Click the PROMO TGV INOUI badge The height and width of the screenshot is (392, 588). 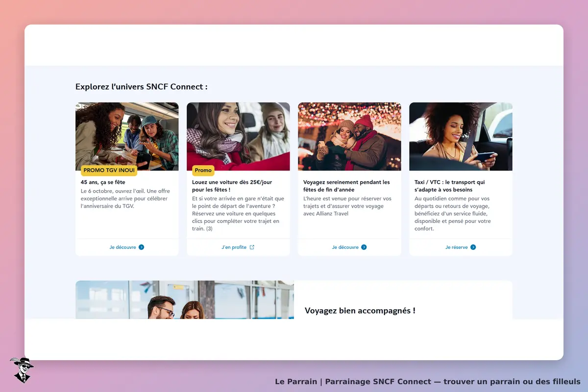109,171
